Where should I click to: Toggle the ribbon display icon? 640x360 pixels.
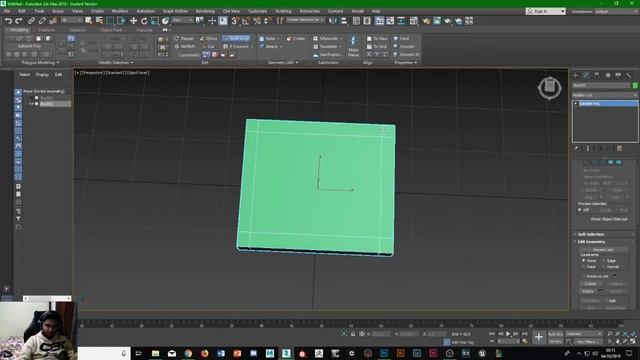tap(380, 21)
